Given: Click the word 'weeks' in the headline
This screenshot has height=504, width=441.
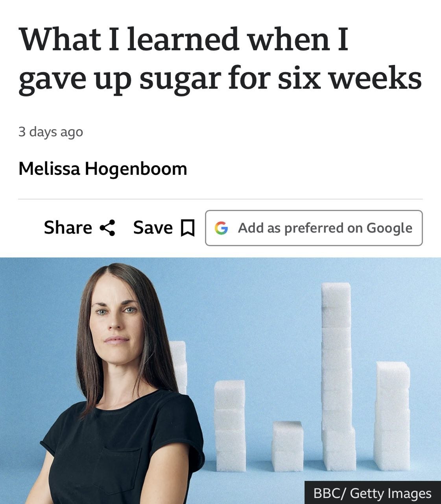Looking at the screenshot, I should point(375,78).
